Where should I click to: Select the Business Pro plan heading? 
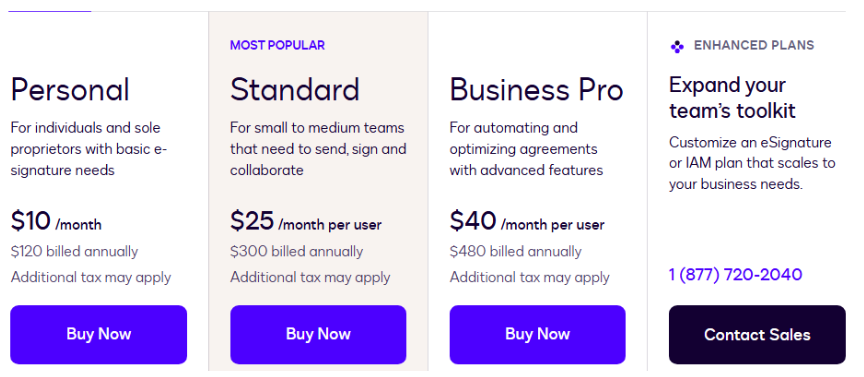(536, 89)
